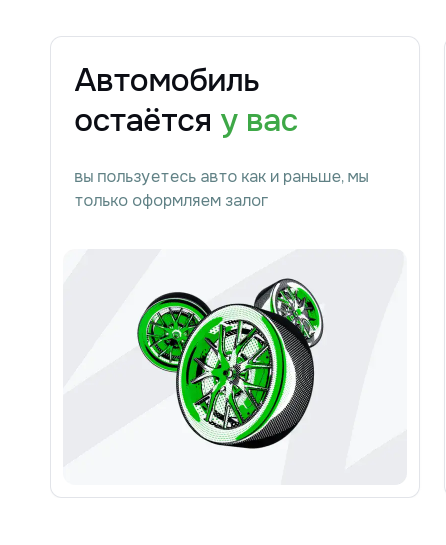Click the word "Автомобиль" in heading
The width and height of the screenshot is (446, 545).
coord(167,80)
